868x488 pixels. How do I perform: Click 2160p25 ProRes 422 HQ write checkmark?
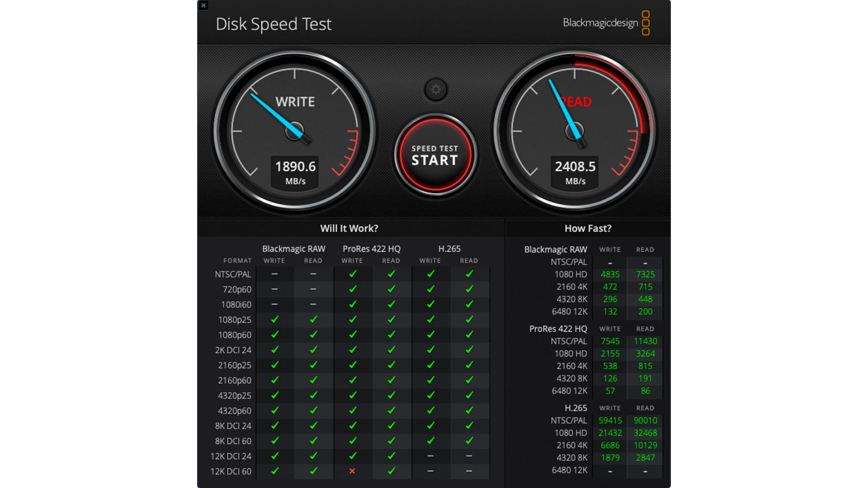[x=353, y=365]
